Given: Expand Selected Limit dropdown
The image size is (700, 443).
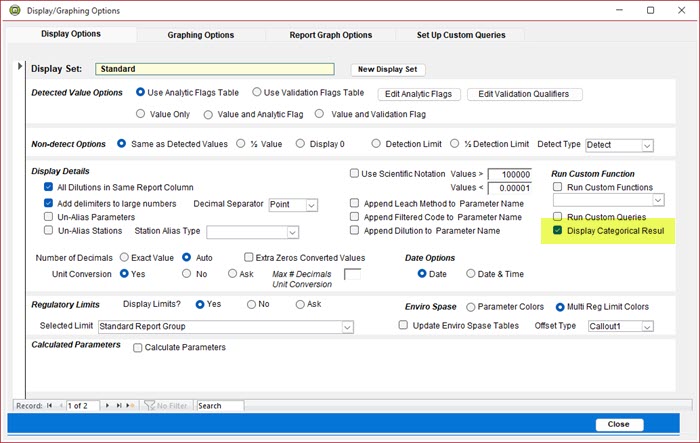Looking at the screenshot, I should (347, 327).
